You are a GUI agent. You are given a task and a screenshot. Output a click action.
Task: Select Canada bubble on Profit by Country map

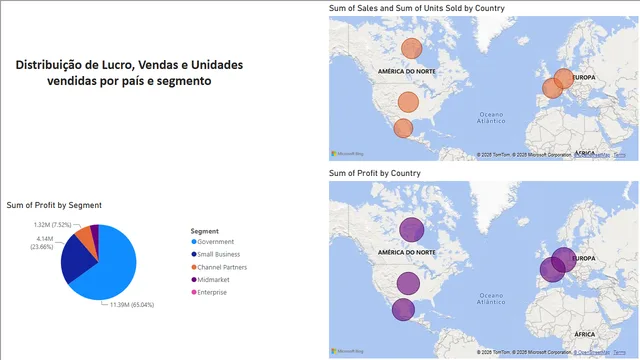coord(411,229)
